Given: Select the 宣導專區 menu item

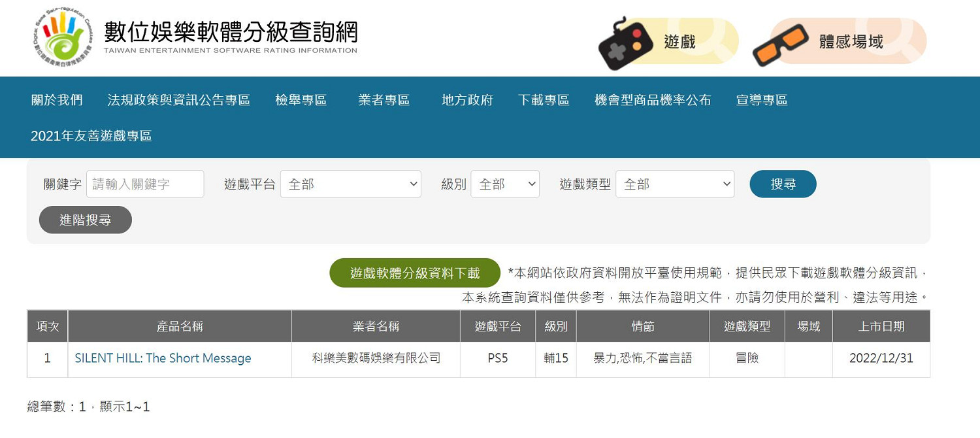Looking at the screenshot, I should click(762, 100).
